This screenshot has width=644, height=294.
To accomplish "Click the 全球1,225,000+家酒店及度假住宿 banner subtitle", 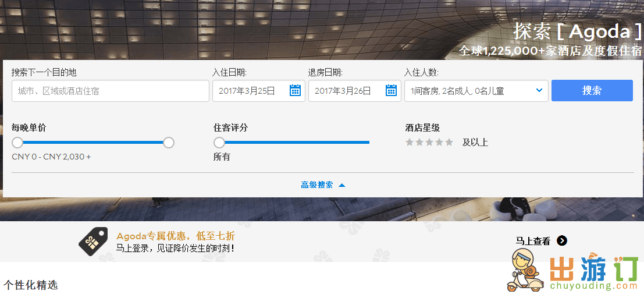I will 550,51.
